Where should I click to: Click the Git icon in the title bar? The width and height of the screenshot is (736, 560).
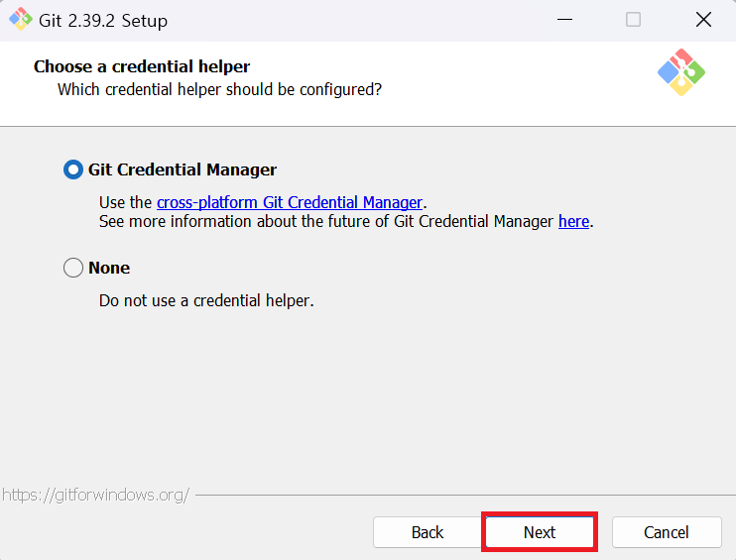click(21, 19)
